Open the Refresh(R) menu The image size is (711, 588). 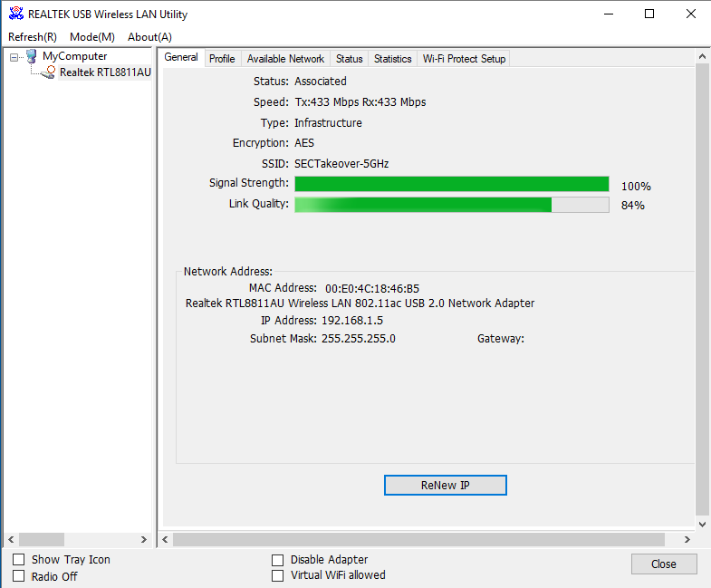tap(33, 37)
